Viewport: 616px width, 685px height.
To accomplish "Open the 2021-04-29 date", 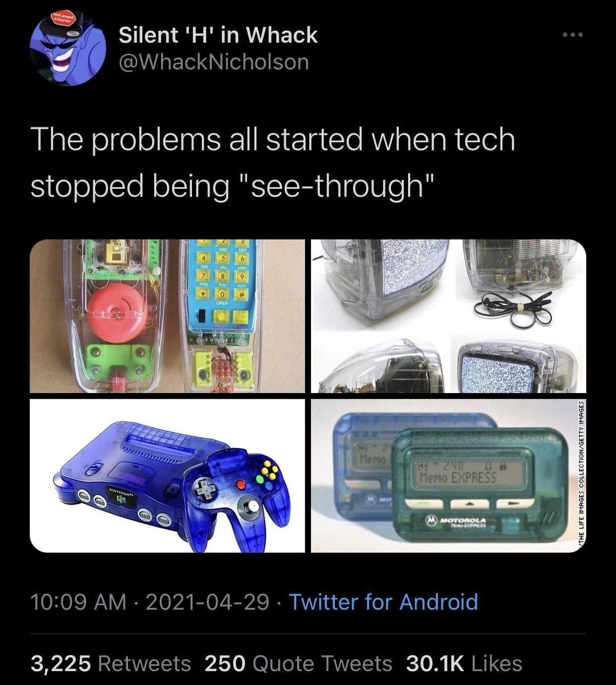I will click(x=207, y=602).
